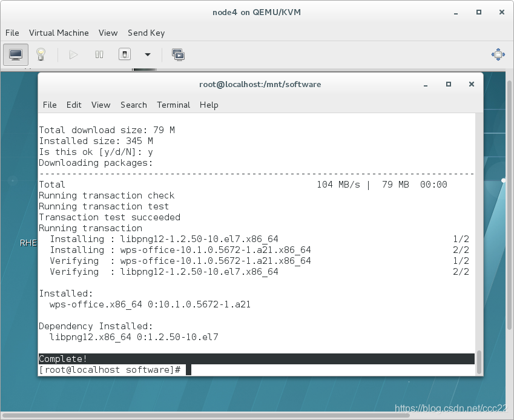Click 'Transaction test succeeded' line
514x420 pixels.
click(110, 217)
